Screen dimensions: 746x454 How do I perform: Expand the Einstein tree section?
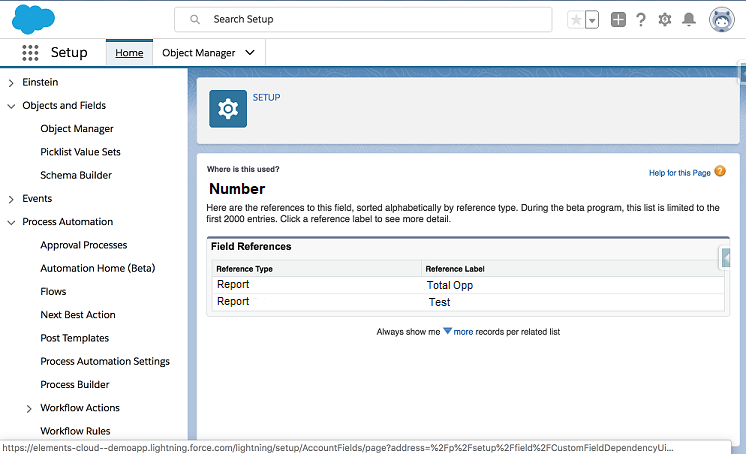[11, 82]
